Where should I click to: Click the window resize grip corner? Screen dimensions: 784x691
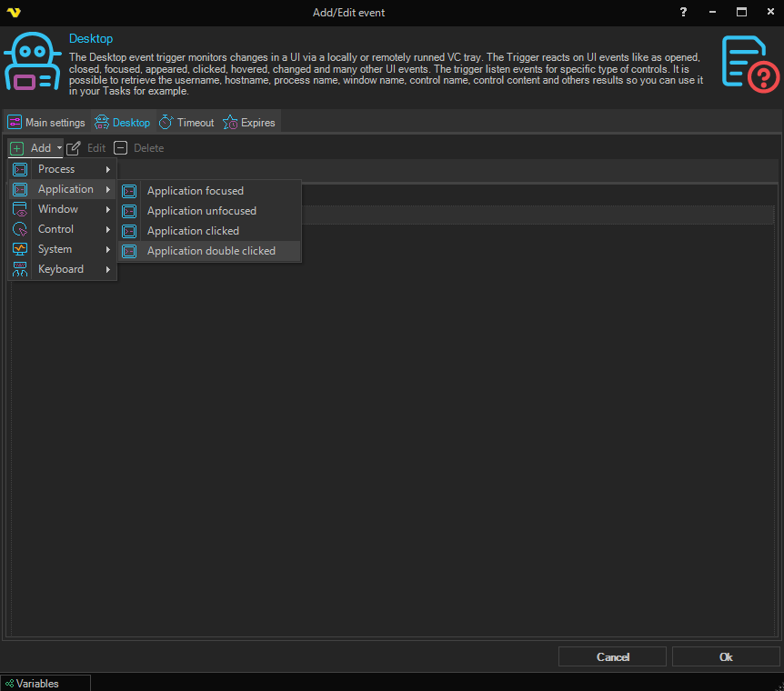[780, 687]
